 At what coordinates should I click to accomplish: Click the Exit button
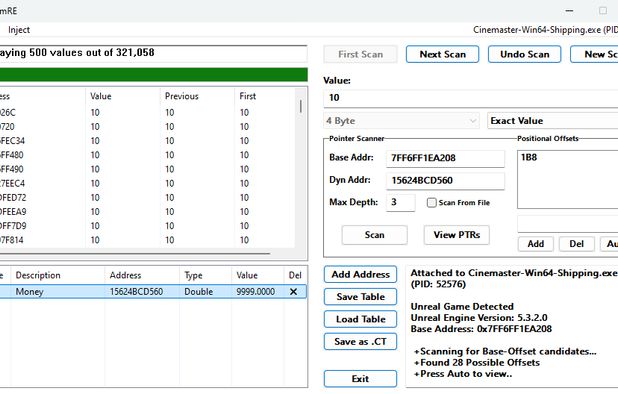[x=360, y=379]
